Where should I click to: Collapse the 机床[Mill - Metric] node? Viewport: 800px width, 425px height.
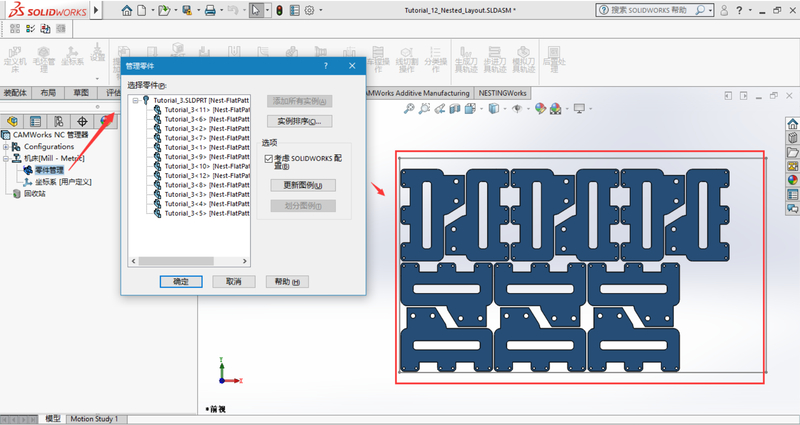point(6,158)
